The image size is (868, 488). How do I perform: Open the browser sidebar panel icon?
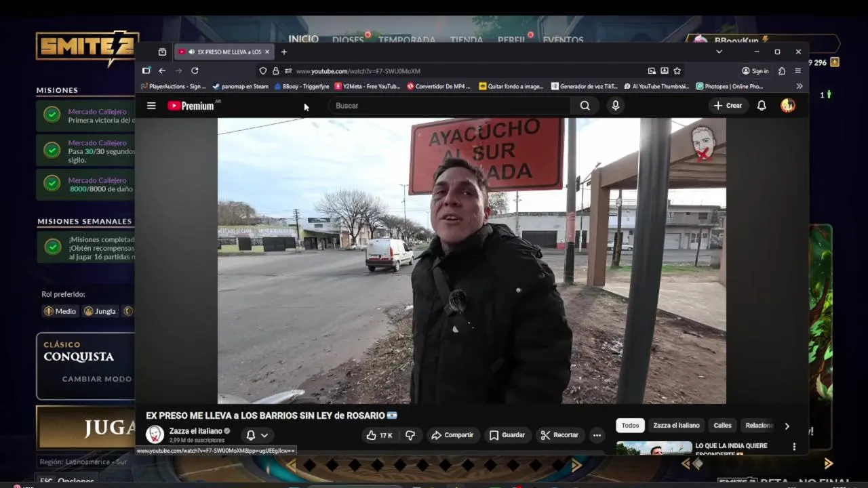pos(146,70)
